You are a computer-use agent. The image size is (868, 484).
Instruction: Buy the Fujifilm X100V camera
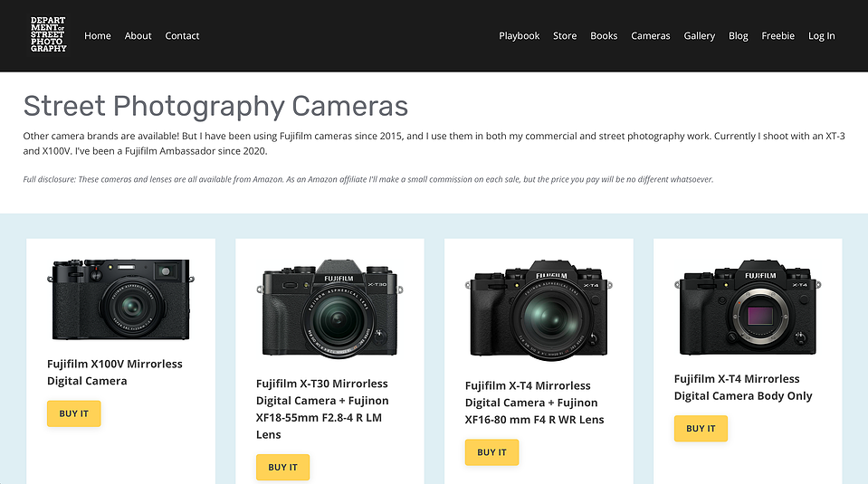point(73,413)
